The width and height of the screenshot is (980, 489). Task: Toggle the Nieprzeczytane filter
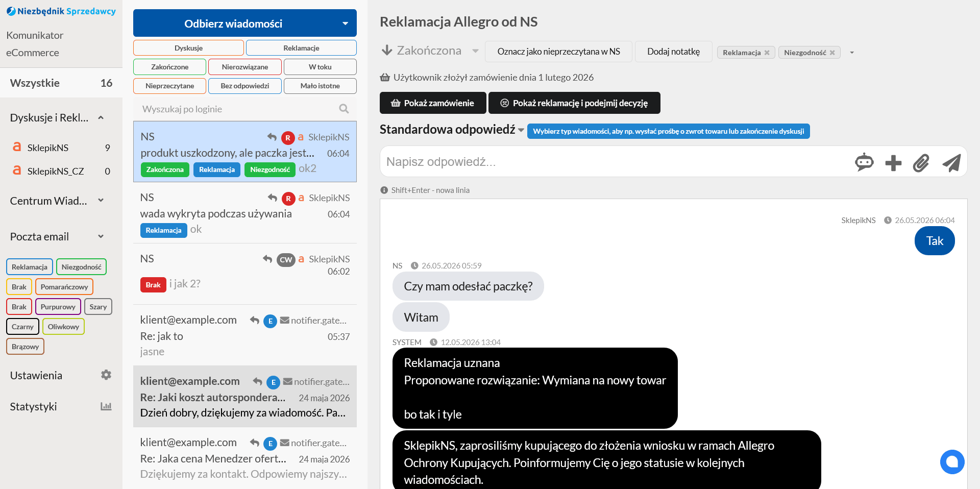(x=169, y=86)
